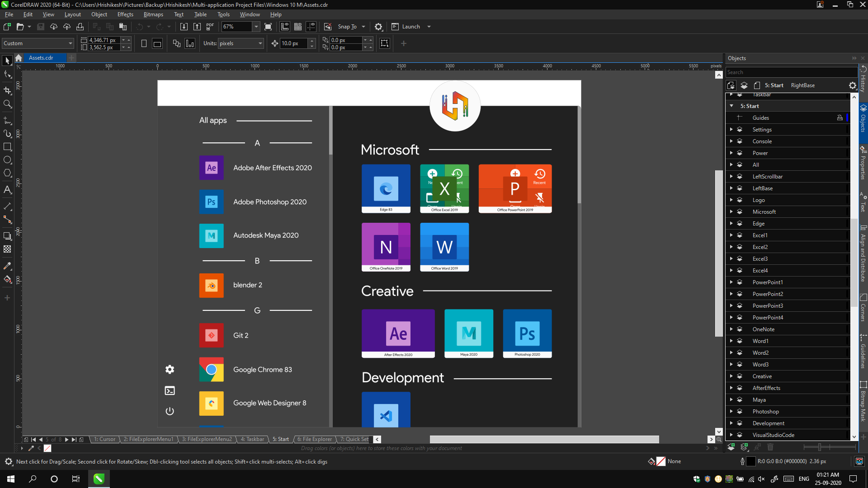The height and width of the screenshot is (488, 868).
Task: Toggle snapping off button
Action: coord(328,27)
